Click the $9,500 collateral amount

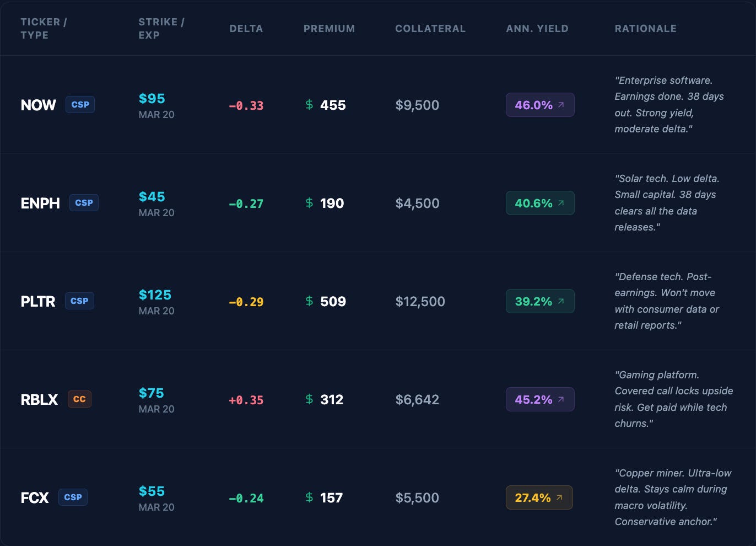tap(417, 105)
